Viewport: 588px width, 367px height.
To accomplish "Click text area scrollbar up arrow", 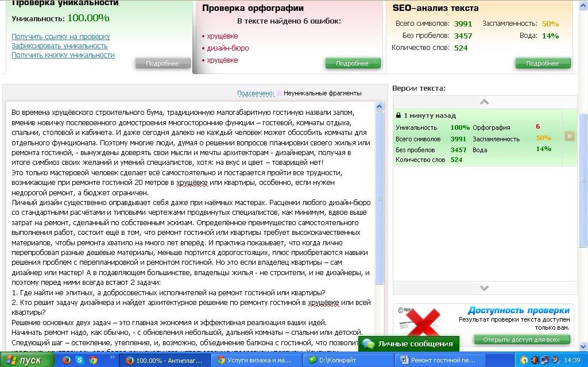I will [379, 107].
